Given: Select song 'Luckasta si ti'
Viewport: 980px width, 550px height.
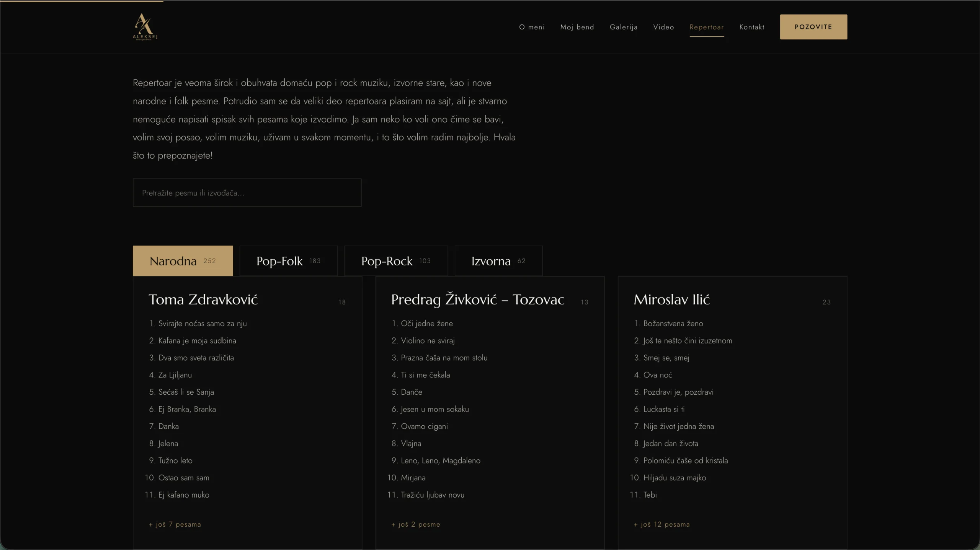Looking at the screenshot, I should [x=664, y=409].
